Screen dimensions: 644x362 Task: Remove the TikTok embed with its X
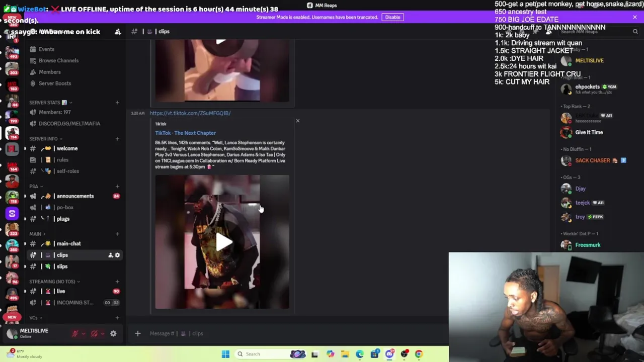(x=297, y=121)
